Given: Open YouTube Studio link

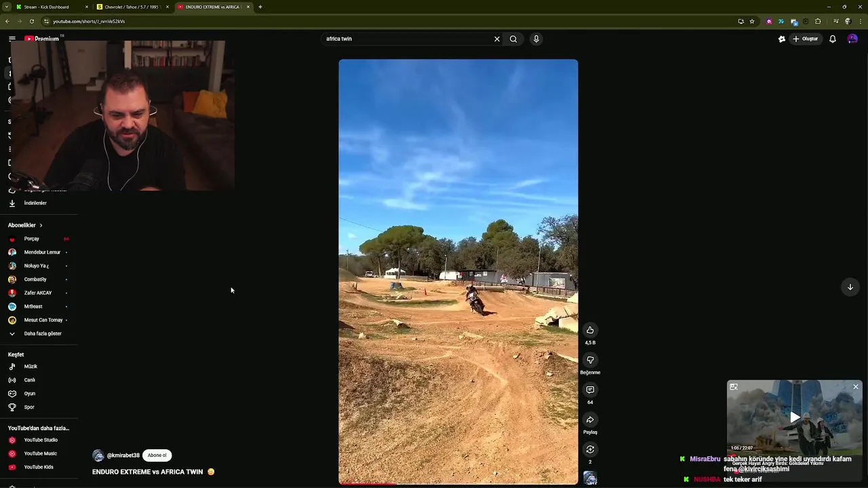Looking at the screenshot, I should pyautogui.click(x=39, y=440).
